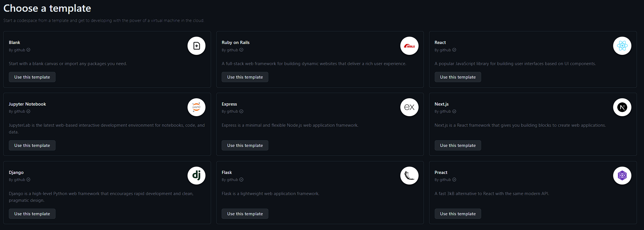Use the Express template
644x230 pixels.
tap(245, 146)
